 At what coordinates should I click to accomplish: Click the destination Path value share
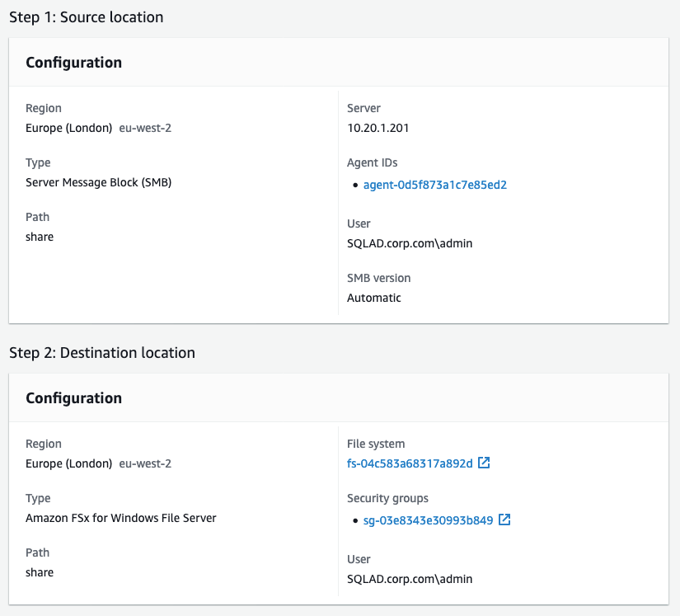tap(39, 572)
